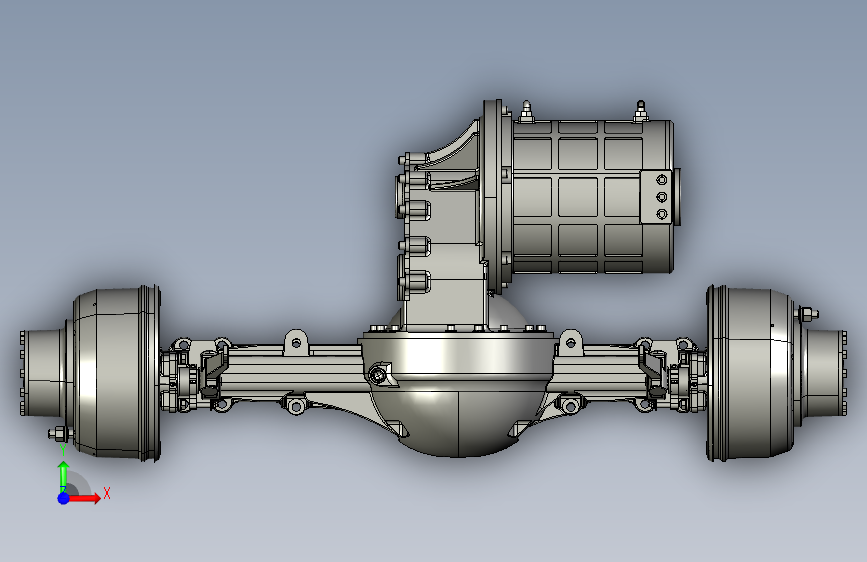The width and height of the screenshot is (867, 562).
Task: Select the left brake drum
Action: point(116,373)
